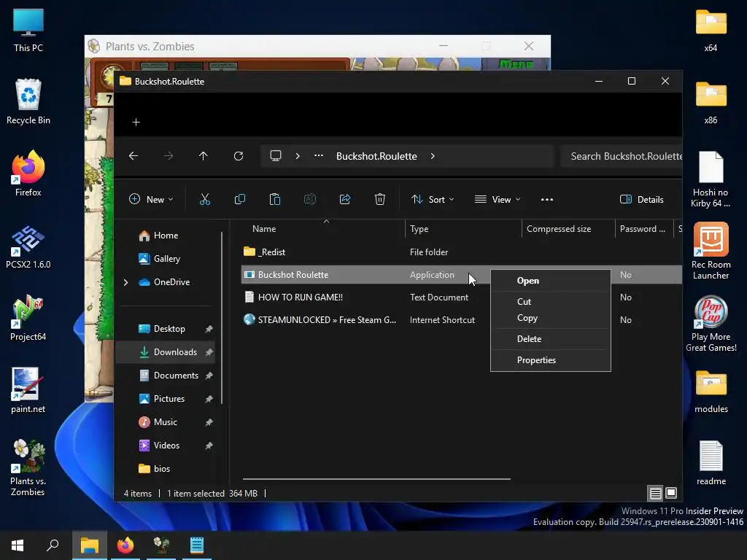Select This PC desktop icon

(28, 31)
